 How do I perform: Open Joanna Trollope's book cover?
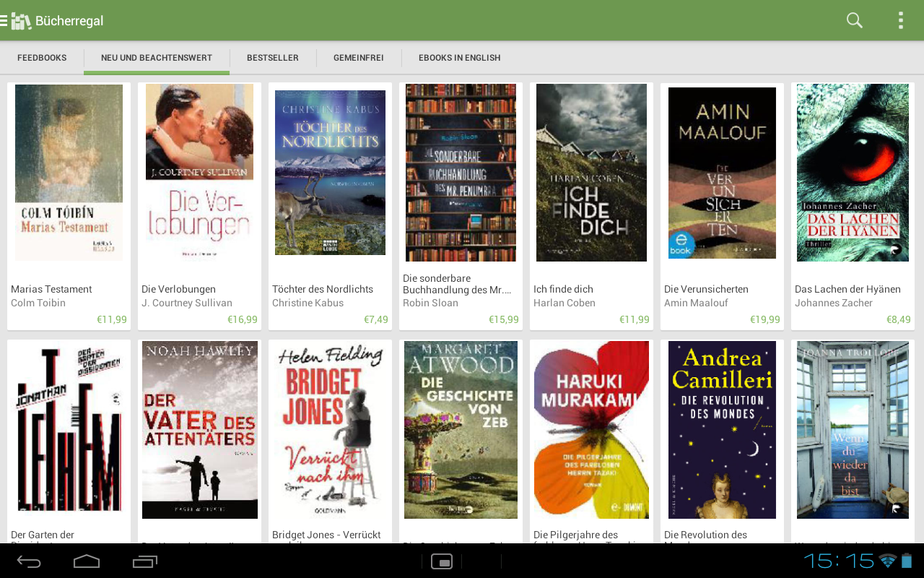(853, 430)
